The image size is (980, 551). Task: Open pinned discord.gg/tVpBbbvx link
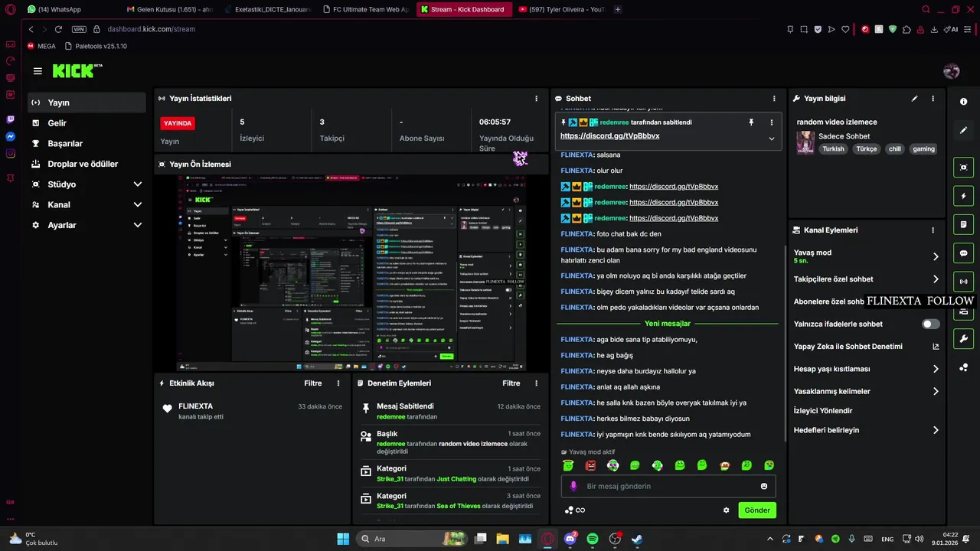[x=609, y=135]
